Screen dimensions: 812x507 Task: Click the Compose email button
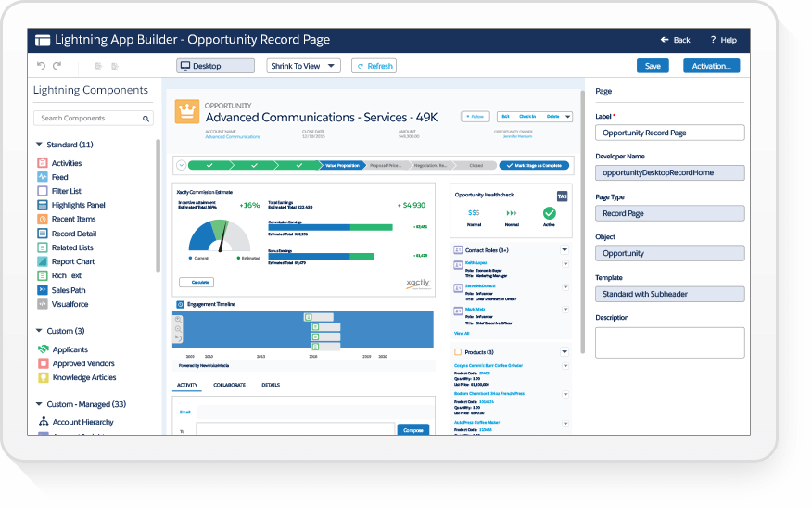coord(412,430)
